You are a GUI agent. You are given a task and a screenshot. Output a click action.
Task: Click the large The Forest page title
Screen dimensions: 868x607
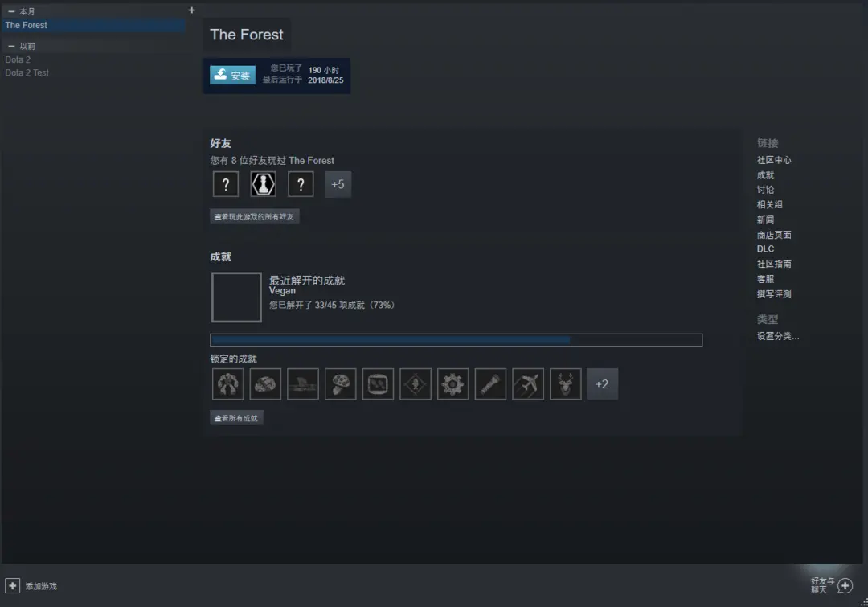(x=247, y=35)
